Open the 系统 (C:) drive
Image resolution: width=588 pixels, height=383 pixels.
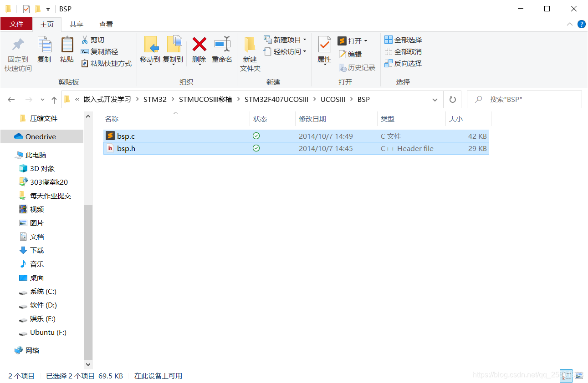43,291
